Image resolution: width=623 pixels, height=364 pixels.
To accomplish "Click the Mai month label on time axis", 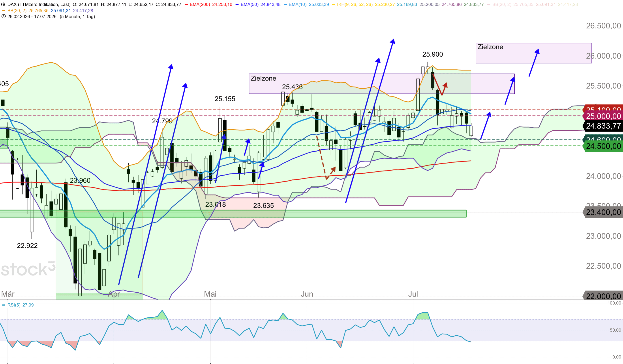I will click(210, 294).
